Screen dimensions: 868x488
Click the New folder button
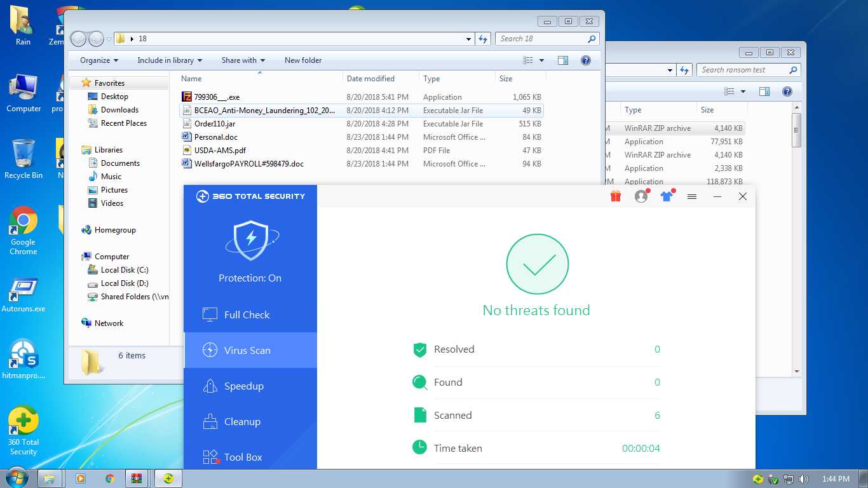pyautogui.click(x=303, y=60)
